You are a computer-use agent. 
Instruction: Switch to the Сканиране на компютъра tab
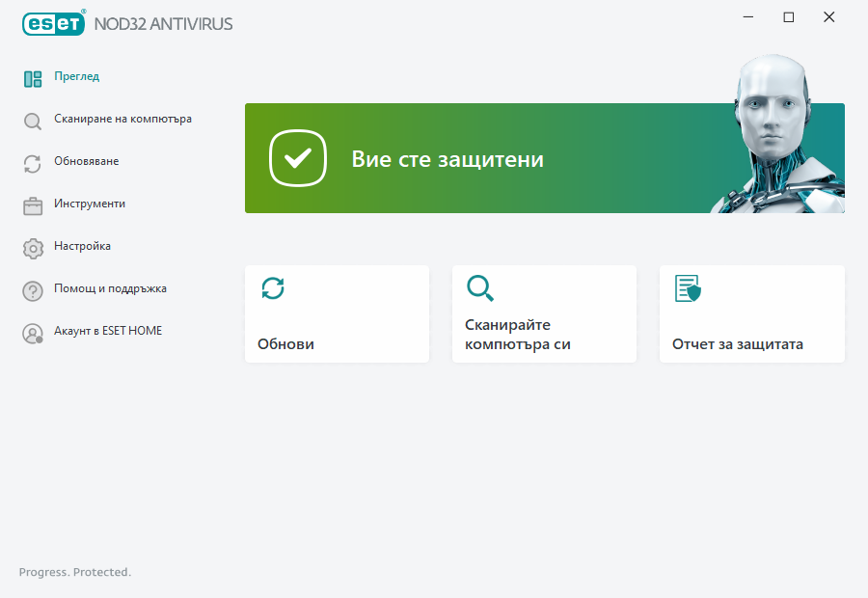(x=122, y=120)
